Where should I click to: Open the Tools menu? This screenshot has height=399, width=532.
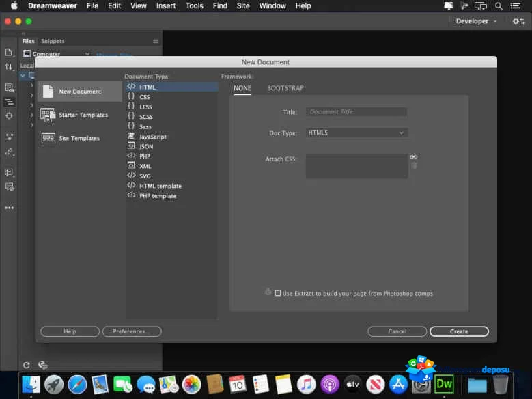195,5
